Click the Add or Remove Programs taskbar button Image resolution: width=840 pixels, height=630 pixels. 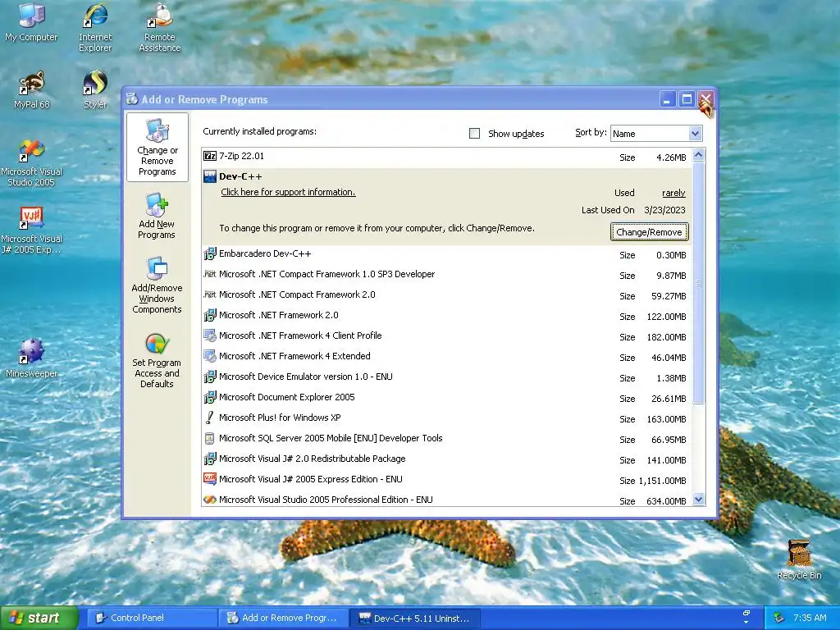tap(283, 618)
